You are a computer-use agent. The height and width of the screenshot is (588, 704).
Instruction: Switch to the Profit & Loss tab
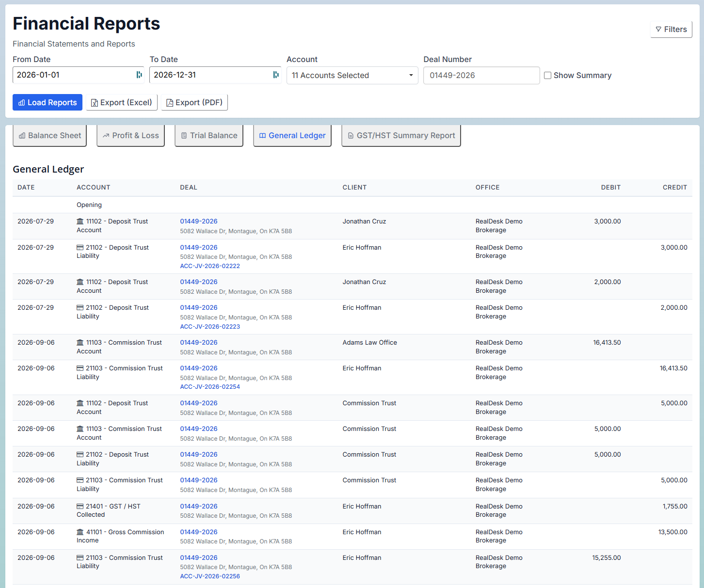130,136
